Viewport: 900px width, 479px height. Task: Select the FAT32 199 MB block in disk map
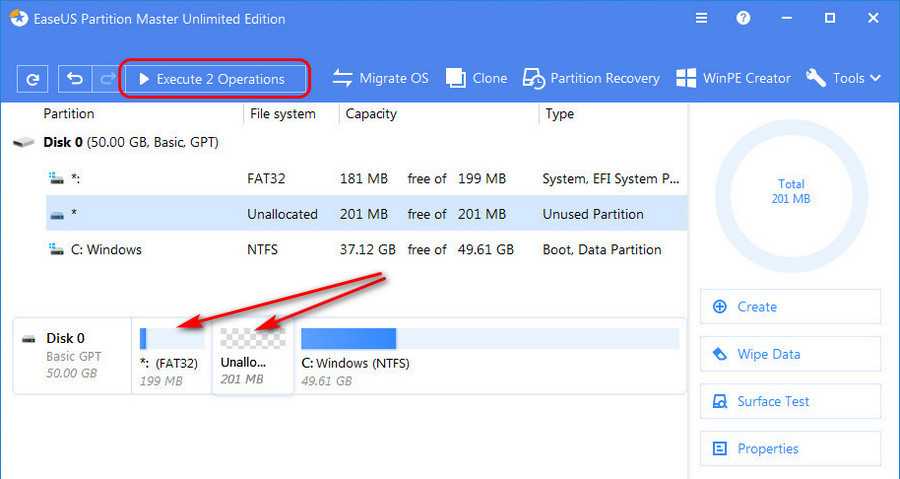point(172,356)
